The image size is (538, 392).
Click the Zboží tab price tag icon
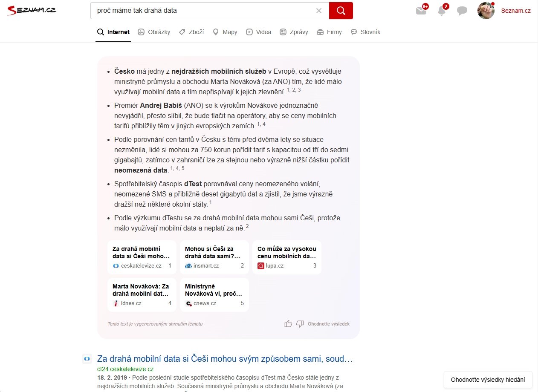pos(182,32)
